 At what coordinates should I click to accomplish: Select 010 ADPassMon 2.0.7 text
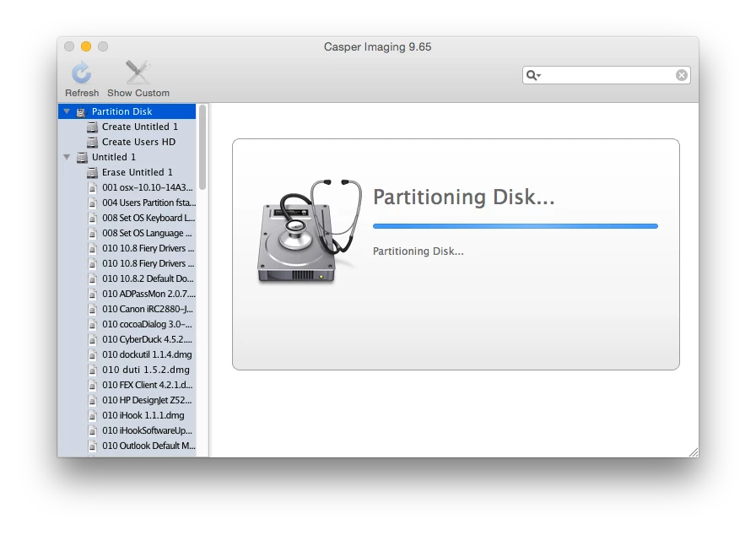click(x=148, y=294)
